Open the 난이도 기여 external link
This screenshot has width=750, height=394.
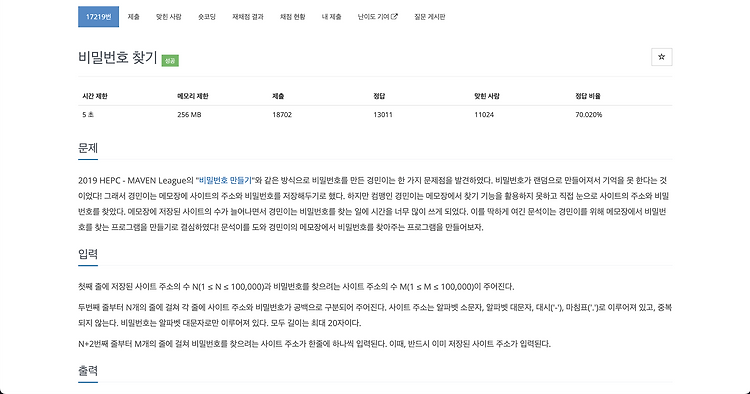378,17
